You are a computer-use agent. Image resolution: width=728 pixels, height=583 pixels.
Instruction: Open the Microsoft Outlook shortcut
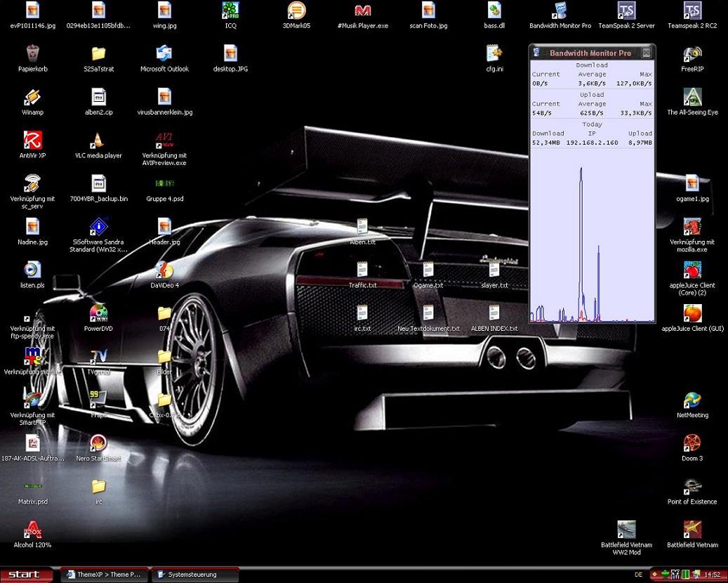[x=164, y=54]
